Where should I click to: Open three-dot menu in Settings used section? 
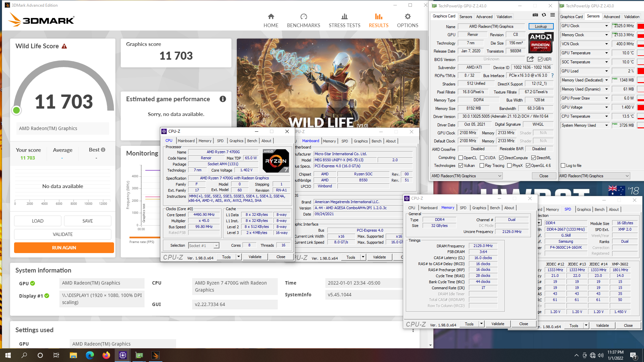pos(413,330)
